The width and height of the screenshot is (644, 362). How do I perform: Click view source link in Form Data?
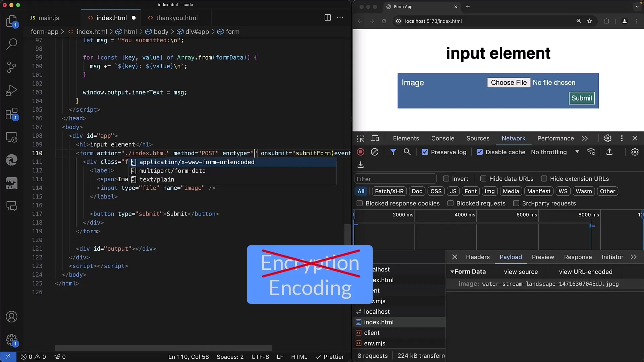click(x=521, y=272)
